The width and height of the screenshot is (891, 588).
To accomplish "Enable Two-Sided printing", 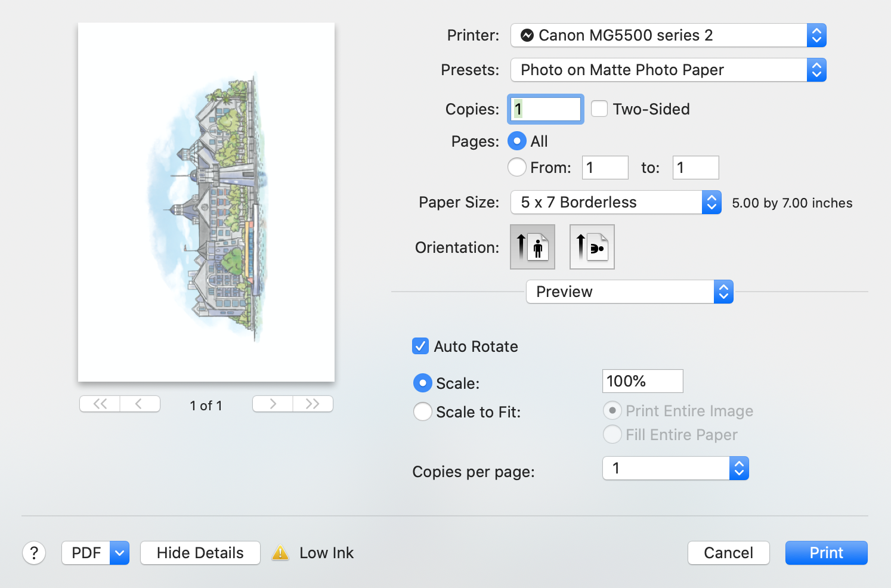I will [x=599, y=109].
